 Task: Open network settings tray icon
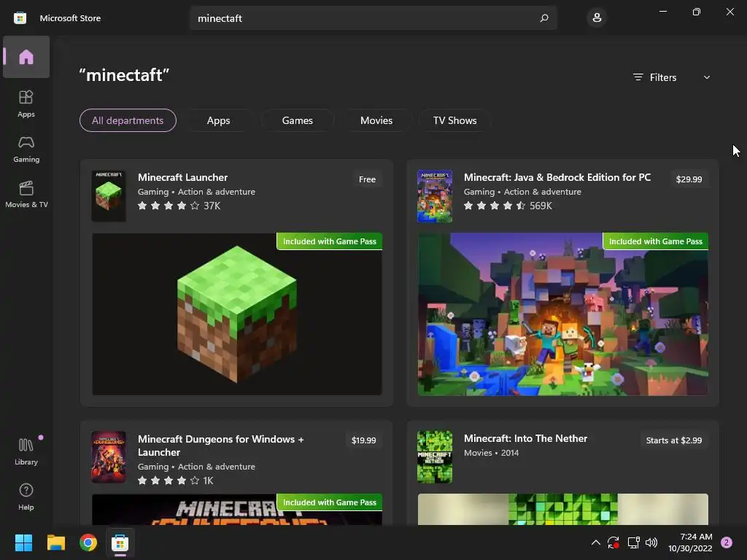pyautogui.click(x=633, y=542)
